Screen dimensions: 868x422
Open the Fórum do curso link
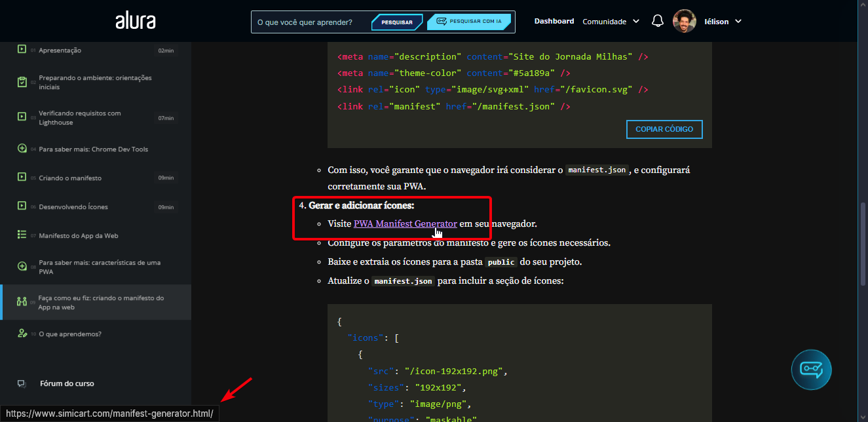point(67,383)
